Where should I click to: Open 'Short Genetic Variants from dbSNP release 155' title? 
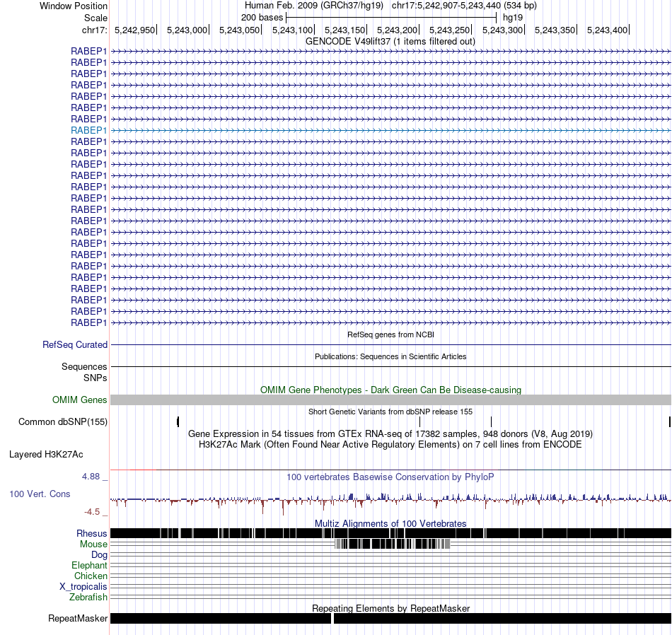point(390,412)
